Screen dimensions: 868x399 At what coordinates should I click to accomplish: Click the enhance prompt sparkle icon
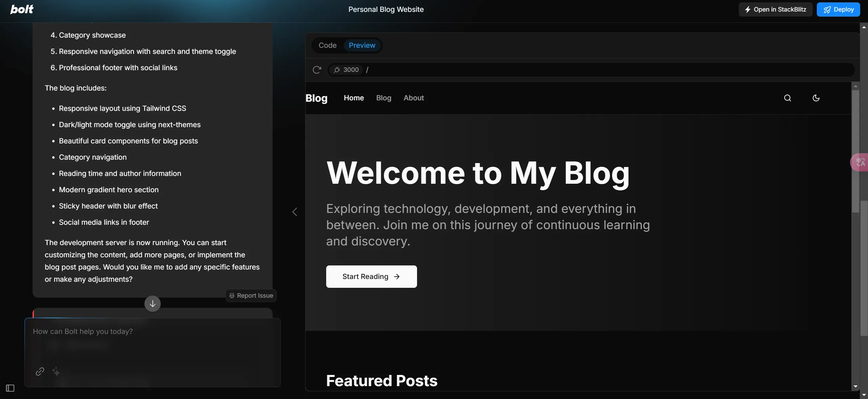pyautogui.click(x=56, y=372)
